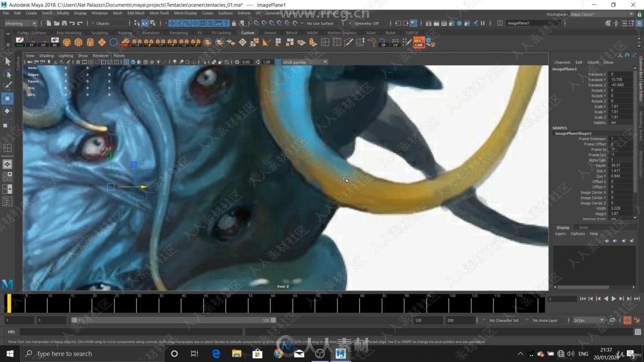The image size is (644, 362).
Task: Click the Hist shelf icon
Action: 20,42
